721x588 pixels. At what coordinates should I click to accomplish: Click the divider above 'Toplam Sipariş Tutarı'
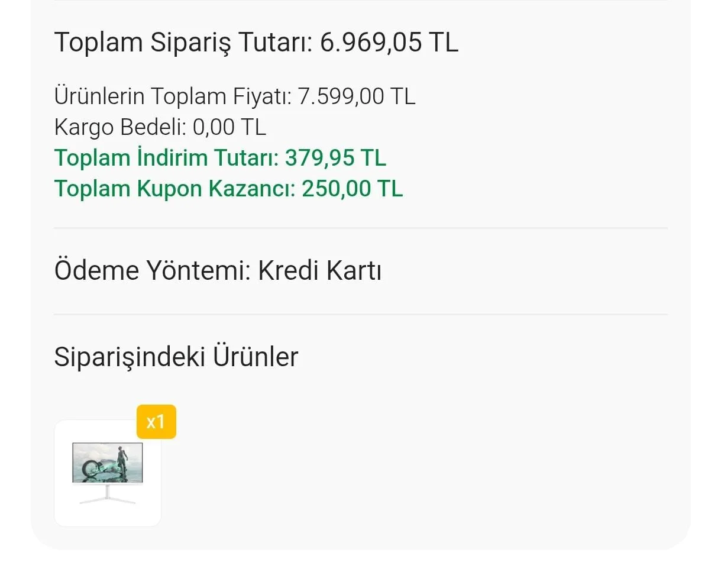click(360, 1)
